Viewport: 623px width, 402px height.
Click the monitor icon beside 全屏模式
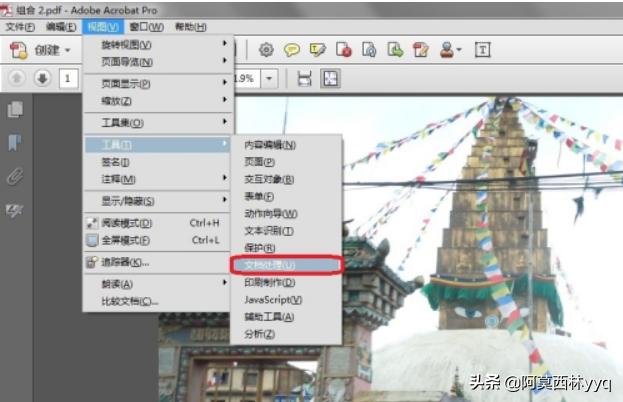(92, 240)
